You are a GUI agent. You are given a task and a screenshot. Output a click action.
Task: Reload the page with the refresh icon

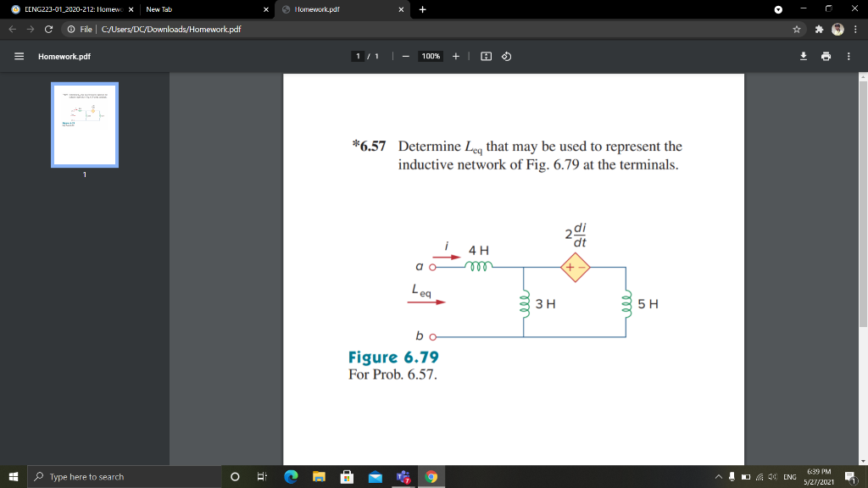pyautogui.click(x=48, y=27)
